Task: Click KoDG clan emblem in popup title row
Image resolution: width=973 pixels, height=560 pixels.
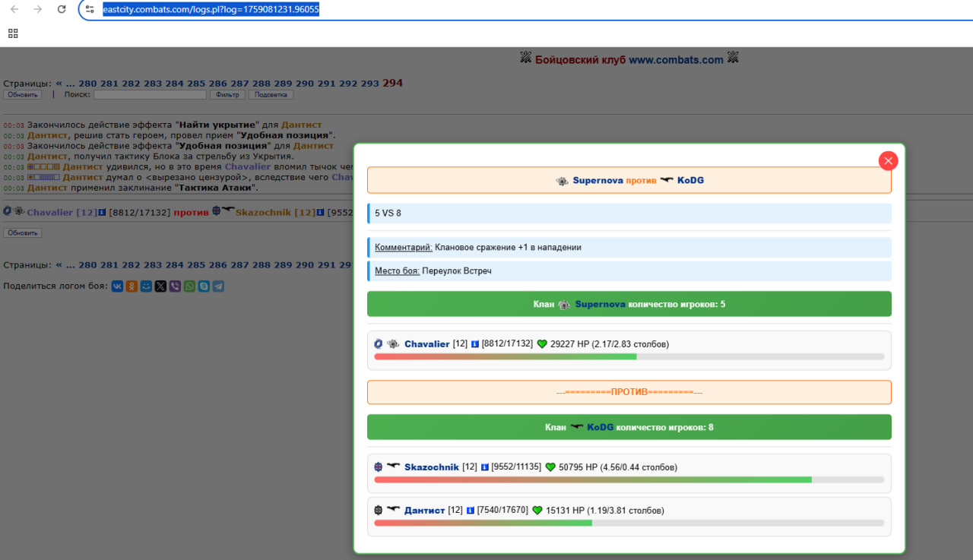Action: (x=667, y=181)
